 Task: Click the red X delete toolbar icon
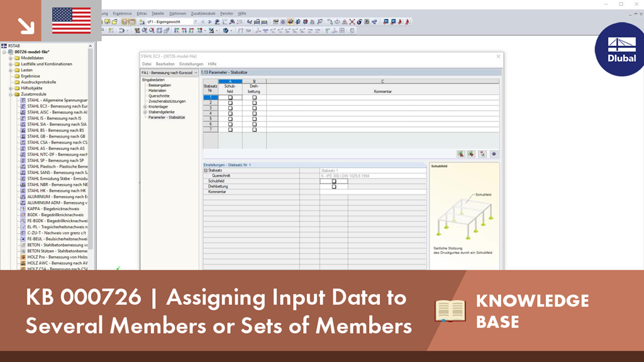tap(352, 22)
